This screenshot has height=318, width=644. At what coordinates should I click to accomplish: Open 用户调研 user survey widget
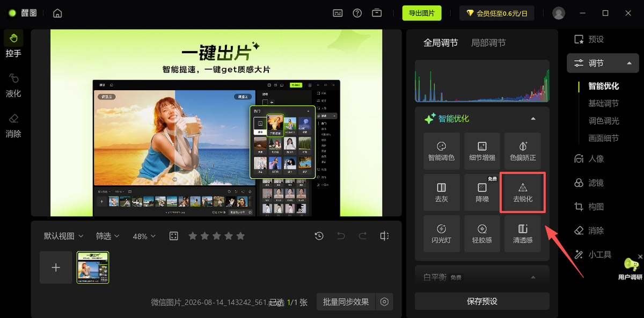[x=630, y=269]
